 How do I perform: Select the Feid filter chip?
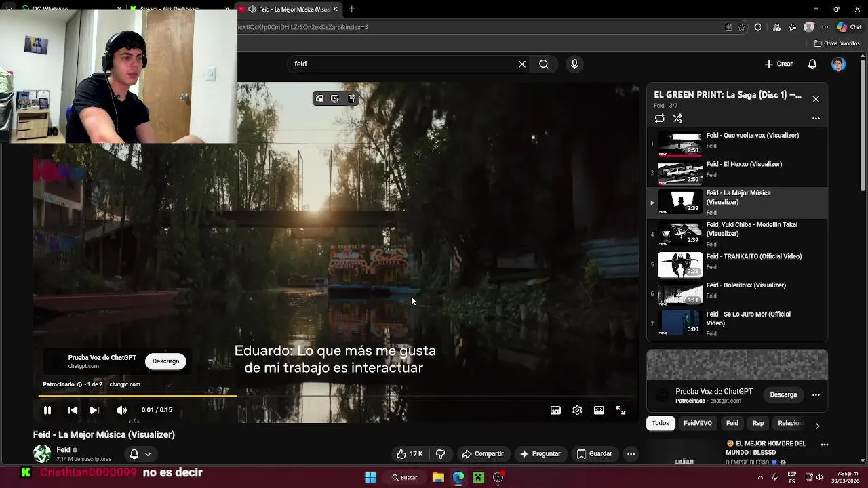[732, 423]
